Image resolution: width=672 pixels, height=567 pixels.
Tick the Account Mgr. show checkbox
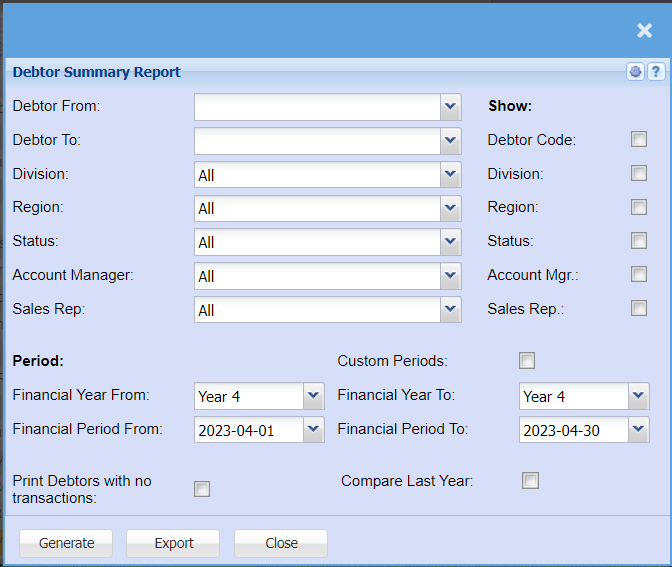(x=639, y=274)
